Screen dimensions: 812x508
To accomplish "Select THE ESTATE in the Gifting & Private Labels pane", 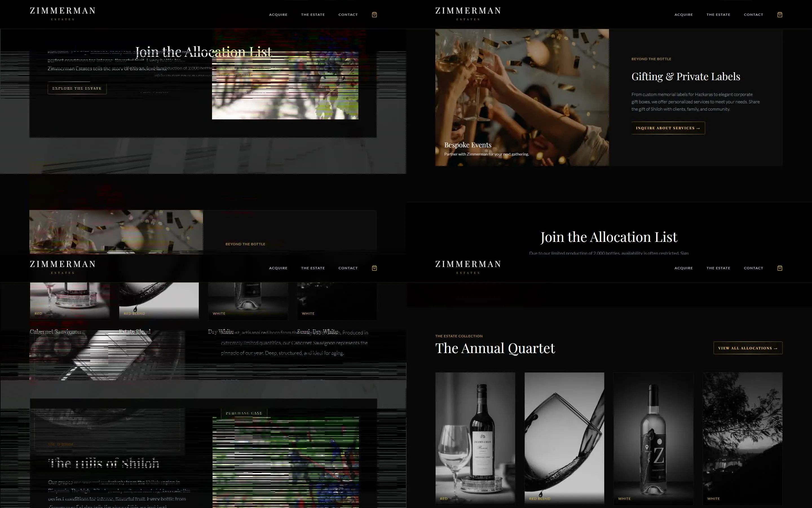I will coord(718,14).
